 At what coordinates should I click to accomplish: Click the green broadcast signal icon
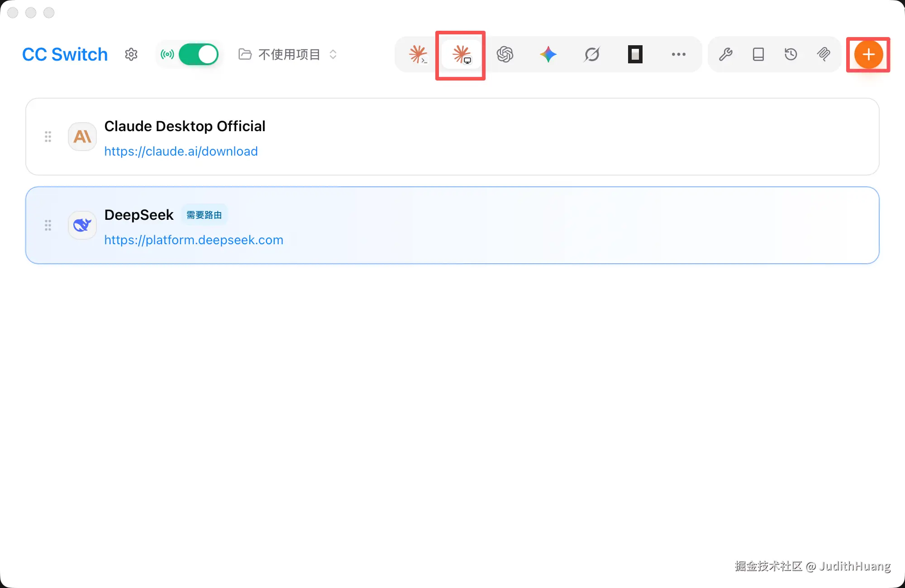(167, 54)
